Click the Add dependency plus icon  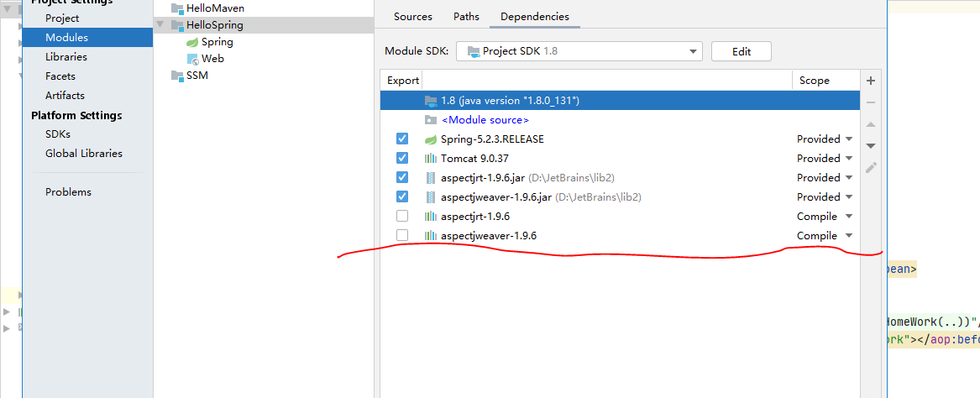(871, 81)
